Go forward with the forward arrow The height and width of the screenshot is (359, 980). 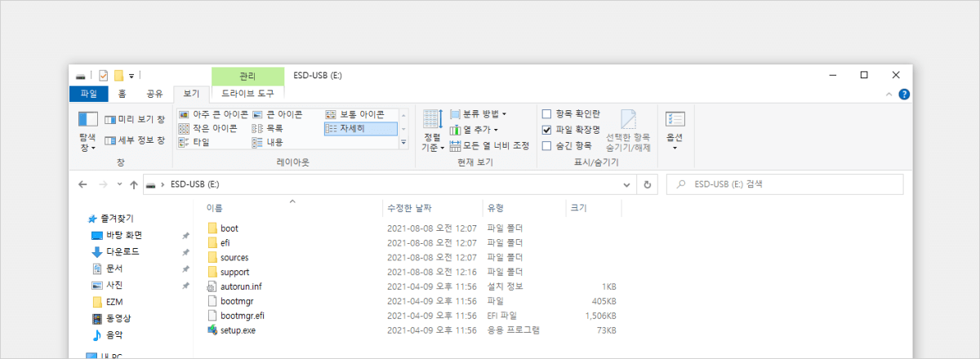[103, 184]
